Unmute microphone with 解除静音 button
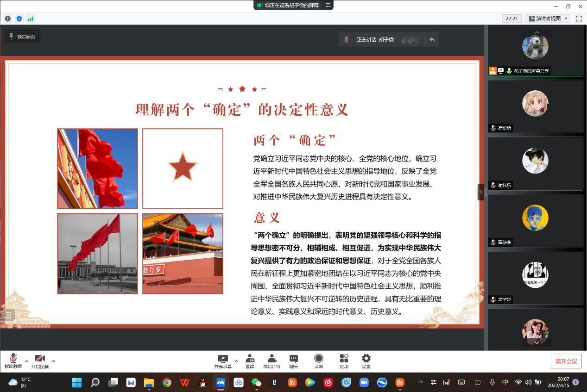This screenshot has height=392, width=587. pyautogui.click(x=13, y=361)
